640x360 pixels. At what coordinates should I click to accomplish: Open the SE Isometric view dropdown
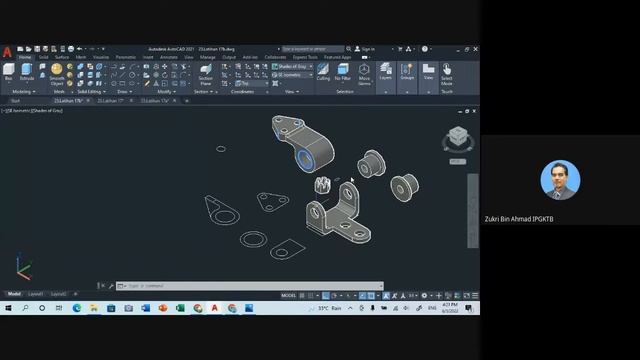click(x=293, y=75)
